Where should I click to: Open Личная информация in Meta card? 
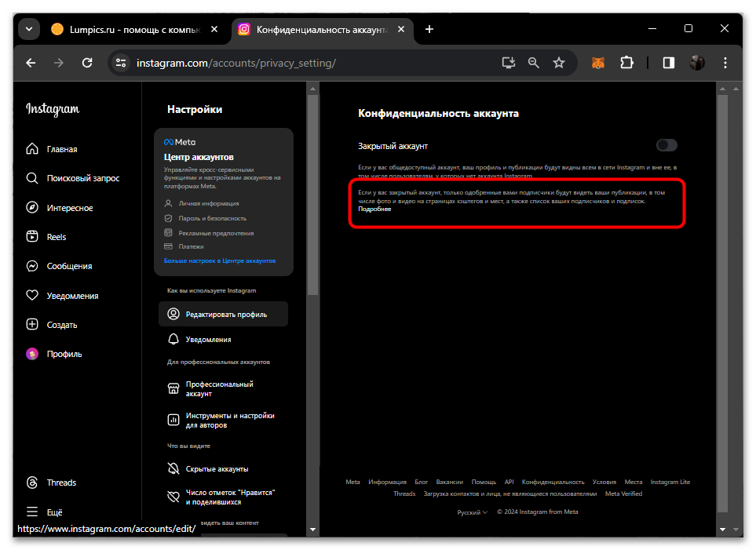point(209,203)
